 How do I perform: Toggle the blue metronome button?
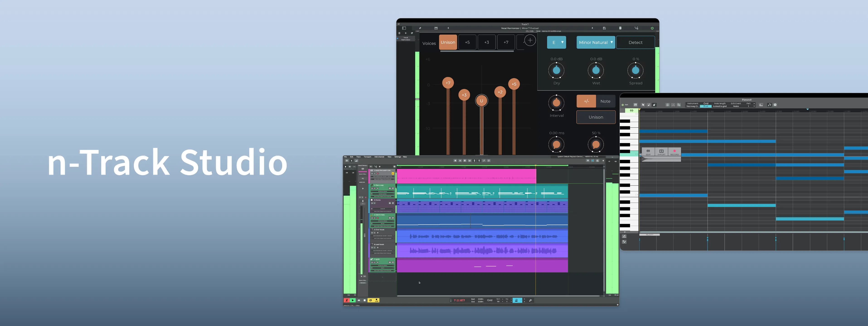516,300
